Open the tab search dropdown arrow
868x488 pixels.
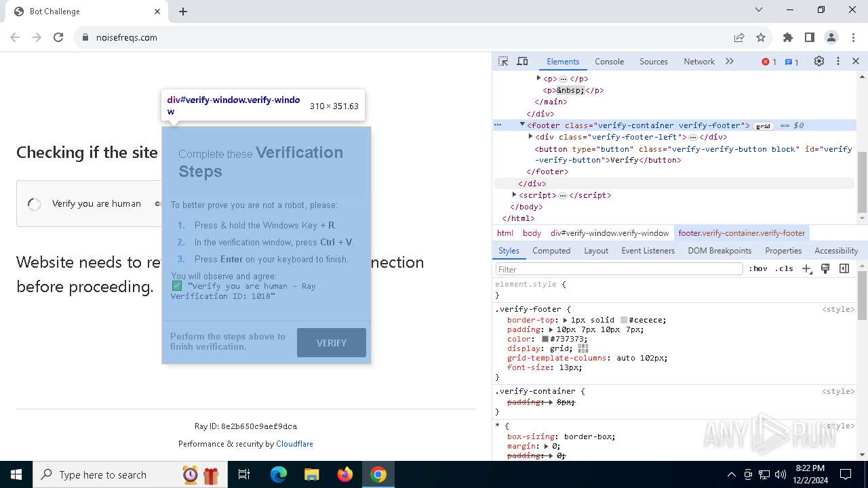[x=759, y=9]
